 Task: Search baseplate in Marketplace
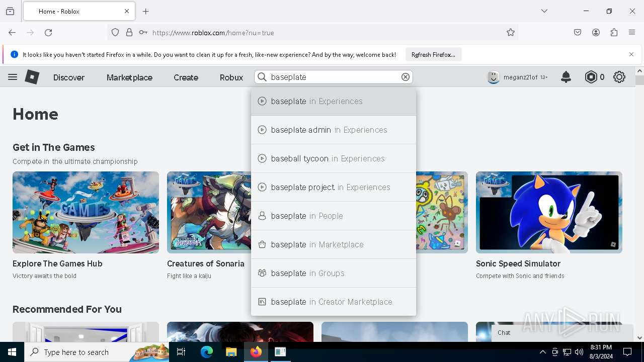coord(334,244)
